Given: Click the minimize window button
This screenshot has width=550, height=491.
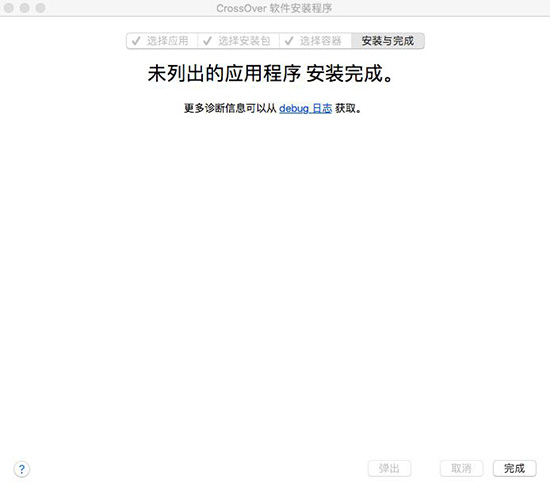Looking at the screenshot, I should coord(25,8).
